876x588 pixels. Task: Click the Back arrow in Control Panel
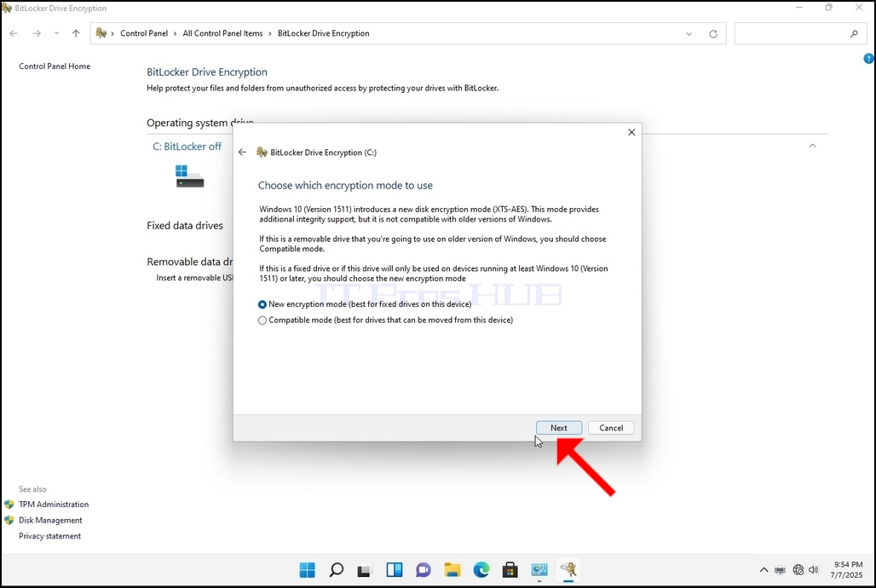(x=14, y=33)
